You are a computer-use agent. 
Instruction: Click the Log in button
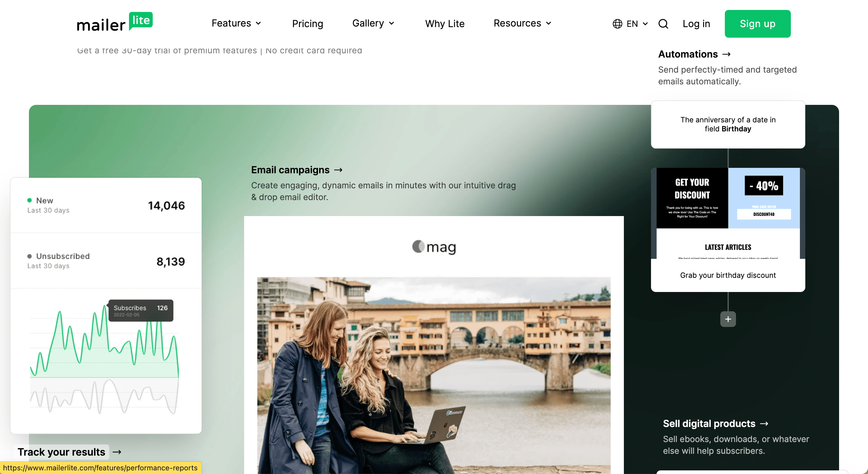[x=696, y=24]
